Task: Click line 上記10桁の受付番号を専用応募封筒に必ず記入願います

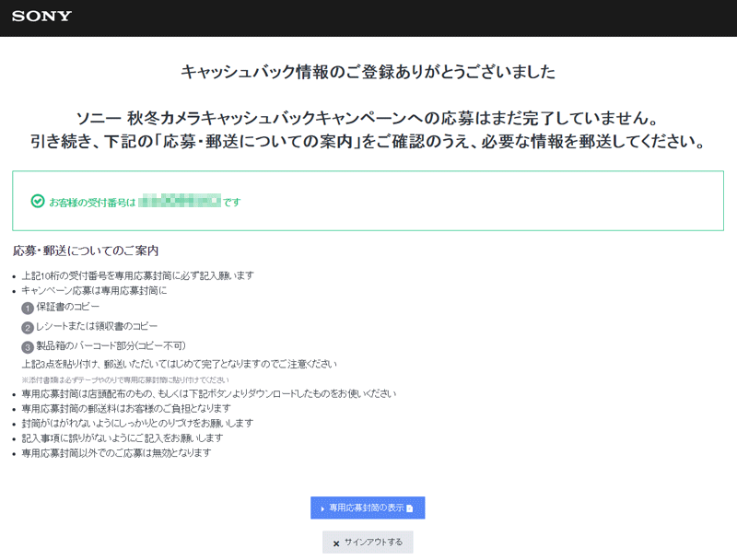Action: (137, 275)
